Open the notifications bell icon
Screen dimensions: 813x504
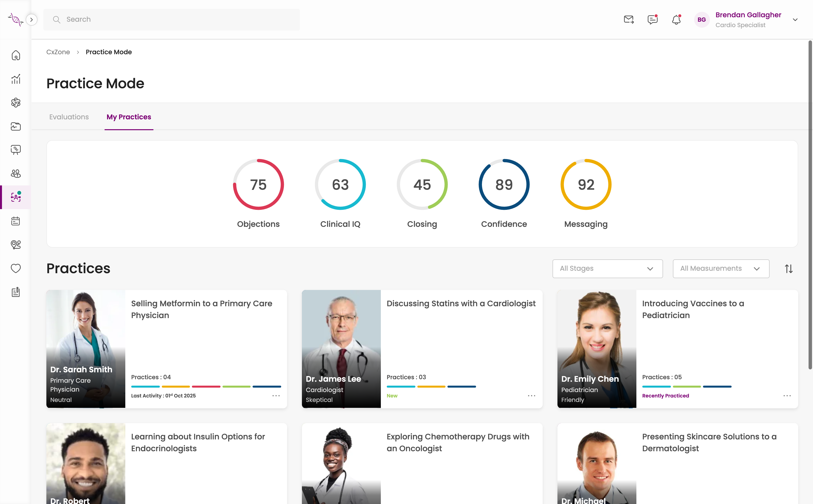point(676,20)
